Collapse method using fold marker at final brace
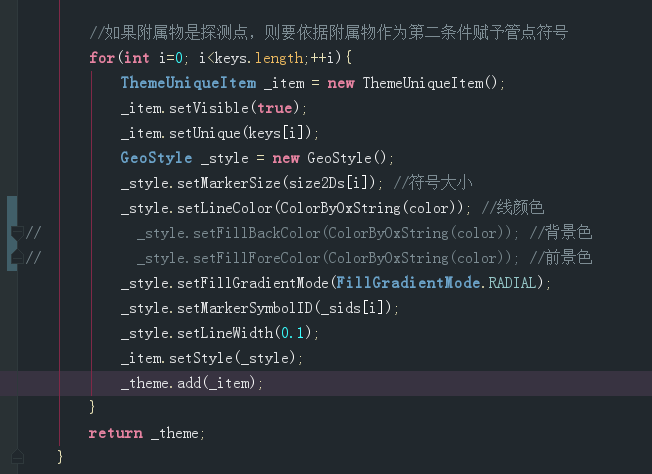This screenshot has height=474, width=652. point(17,457)
